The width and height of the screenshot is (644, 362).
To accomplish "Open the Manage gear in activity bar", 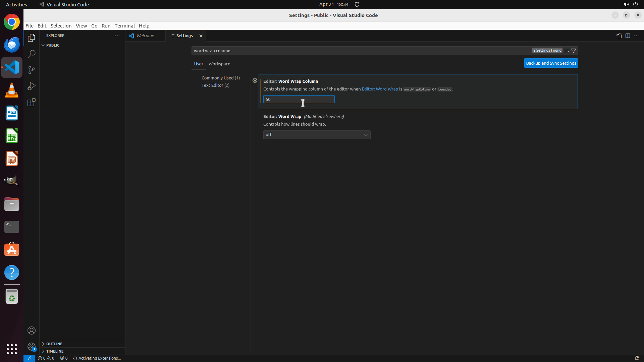I will click(x=32, y=347).
